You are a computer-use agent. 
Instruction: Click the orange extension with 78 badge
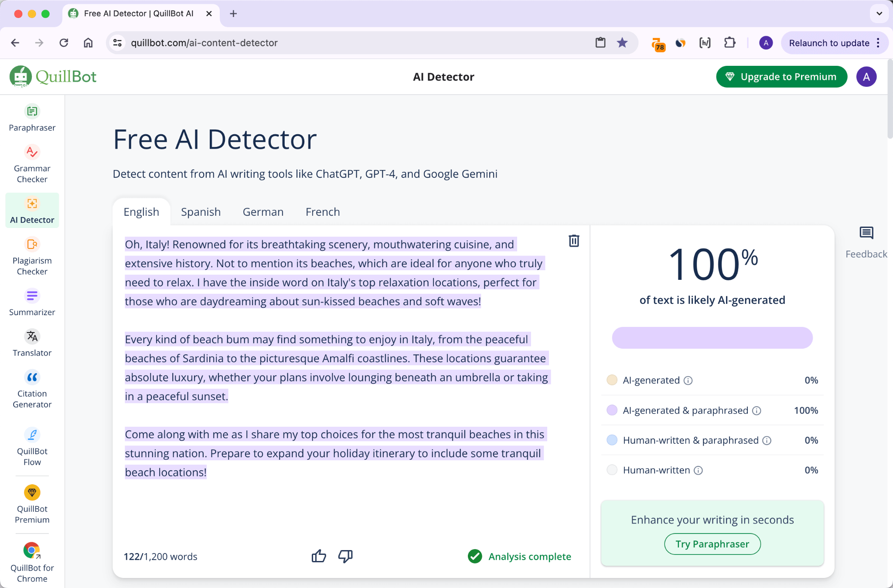[658, 44]
